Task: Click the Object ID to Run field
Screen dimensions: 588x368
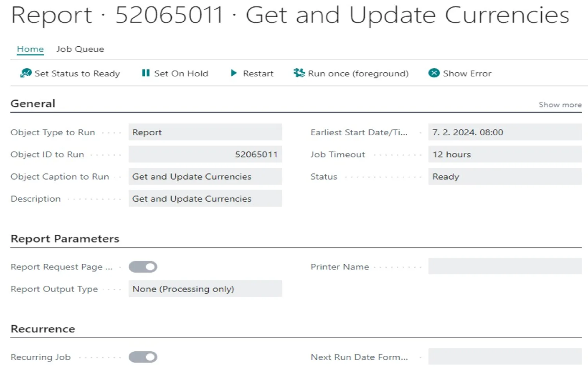Action: pyautogui.click(x=205, y=154)
